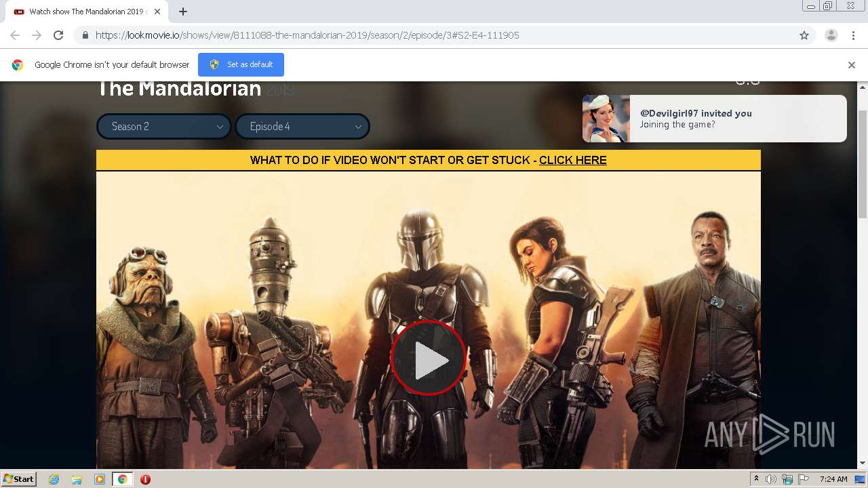Launch Internet Explorer from taskbar

pyautogui.click(x=54, y=479)
